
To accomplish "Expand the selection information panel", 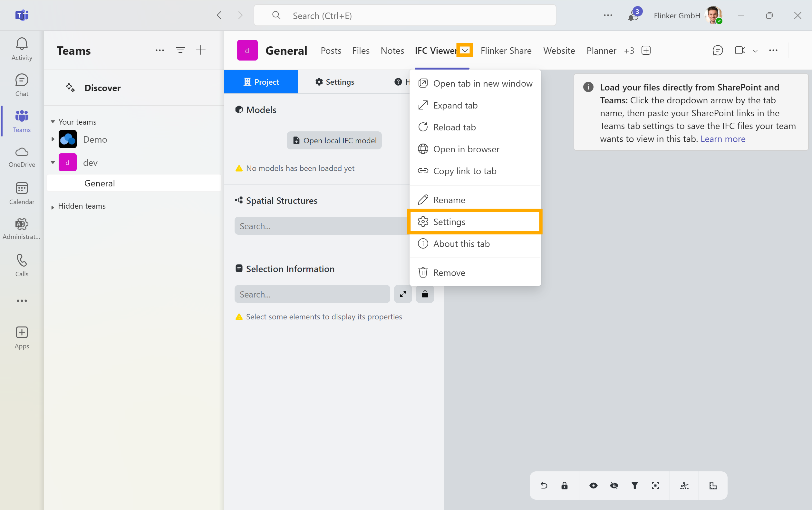I will 403,294.
